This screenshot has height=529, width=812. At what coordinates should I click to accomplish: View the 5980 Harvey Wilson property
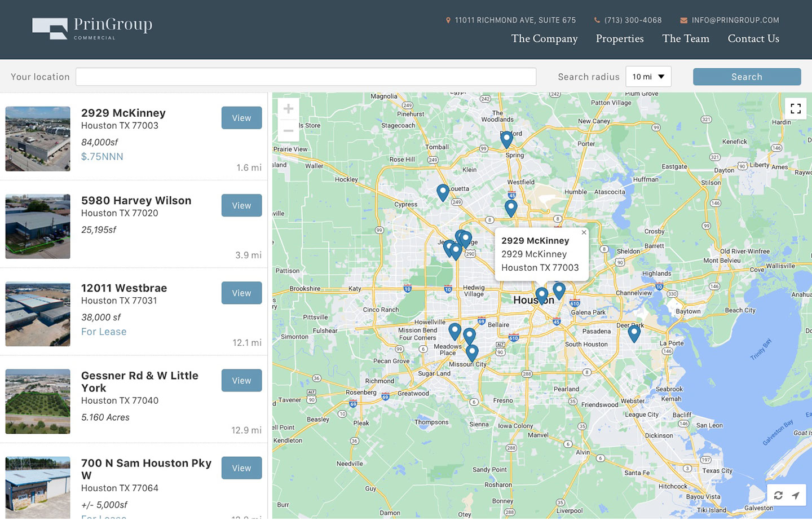pos(241,205)
